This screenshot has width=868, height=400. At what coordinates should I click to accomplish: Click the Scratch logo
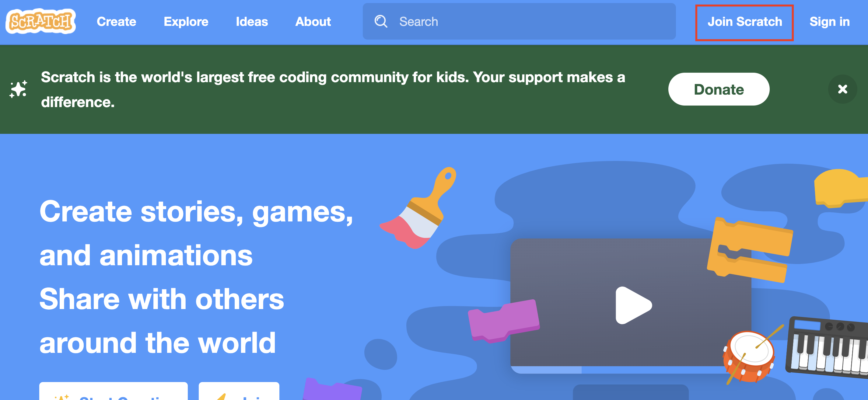pyautogui.click(x=40, y=21)
